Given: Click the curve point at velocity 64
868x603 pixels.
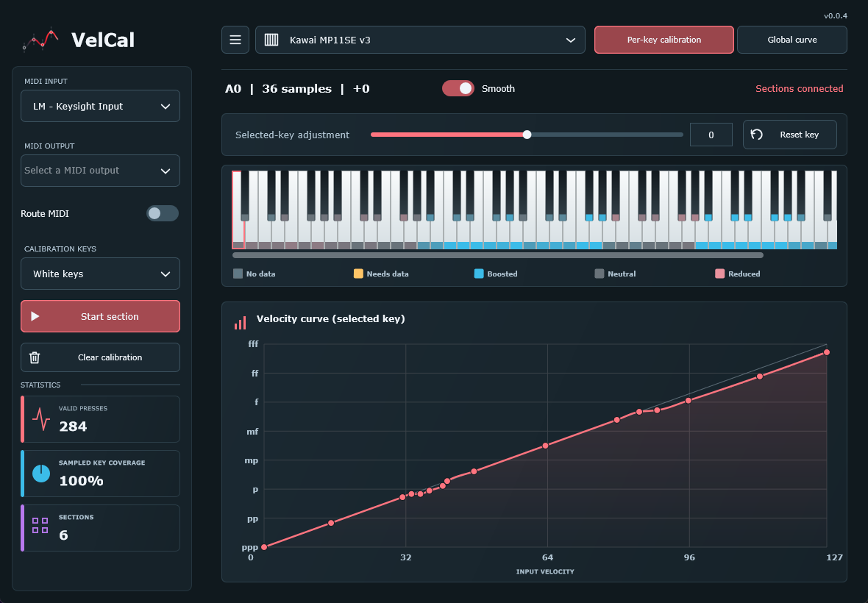Looking at the screenshot, I should click(545, 446).
